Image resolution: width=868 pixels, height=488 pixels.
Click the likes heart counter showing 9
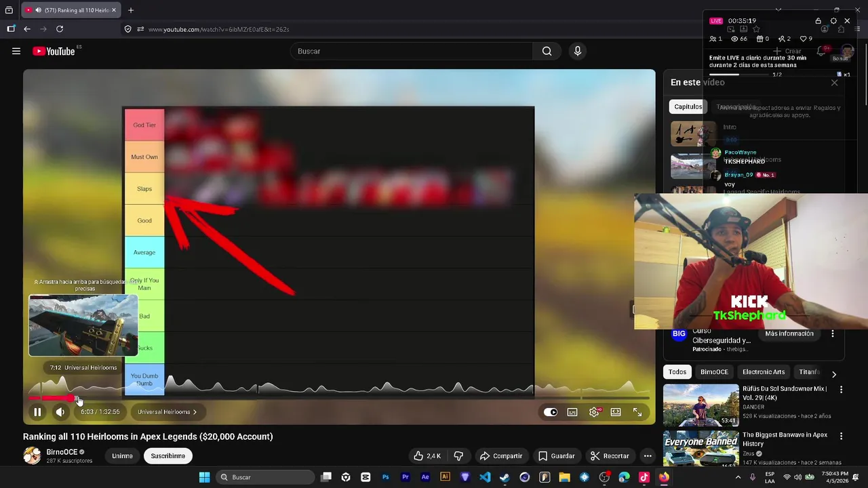click(806, 39)
